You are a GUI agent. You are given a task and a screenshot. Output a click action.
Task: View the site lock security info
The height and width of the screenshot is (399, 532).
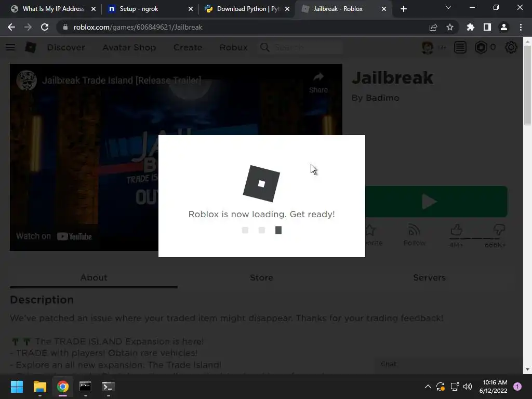tap(65, 27)
